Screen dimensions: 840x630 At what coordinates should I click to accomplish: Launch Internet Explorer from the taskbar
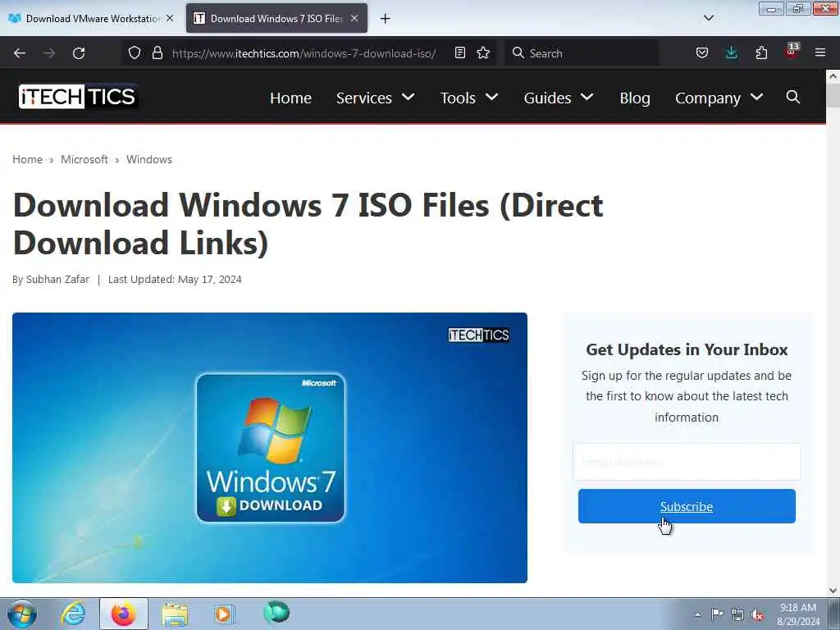[x=73, y=614]
